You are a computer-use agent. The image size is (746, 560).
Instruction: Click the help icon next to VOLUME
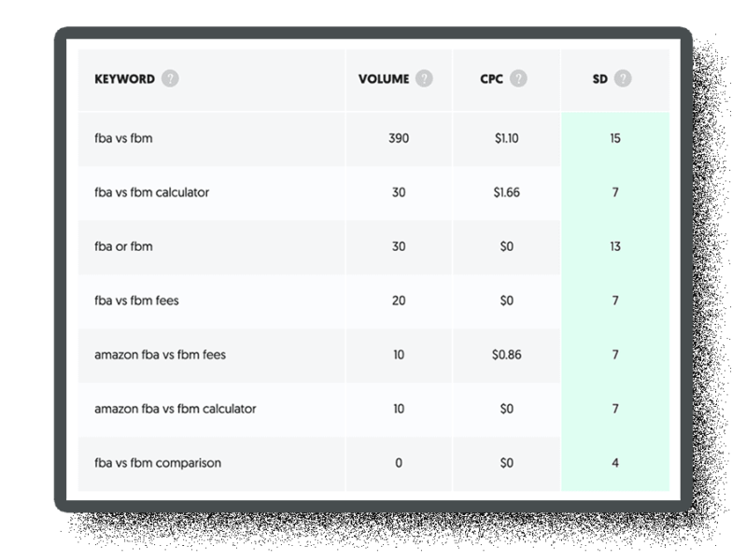(424, 78)
